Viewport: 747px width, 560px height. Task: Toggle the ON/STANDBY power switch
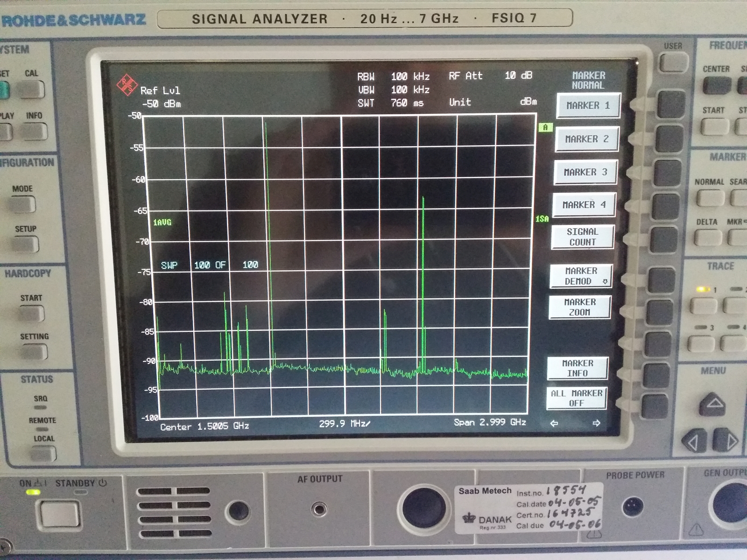coord(59,514)
